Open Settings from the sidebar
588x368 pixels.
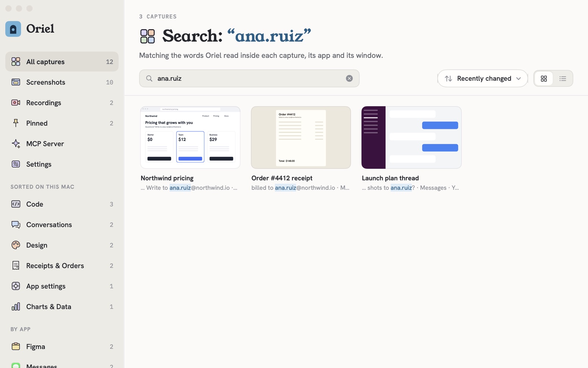pyautogui.click(x=62, y=164)
